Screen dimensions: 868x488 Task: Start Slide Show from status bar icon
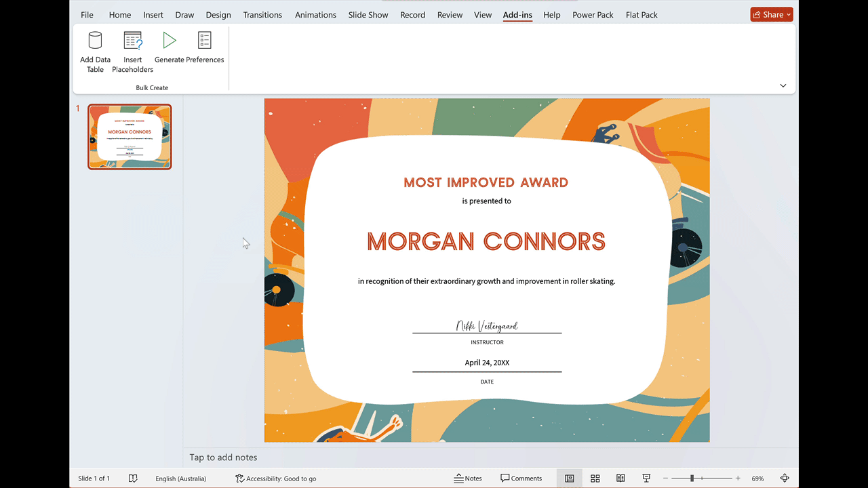[646, 479]
